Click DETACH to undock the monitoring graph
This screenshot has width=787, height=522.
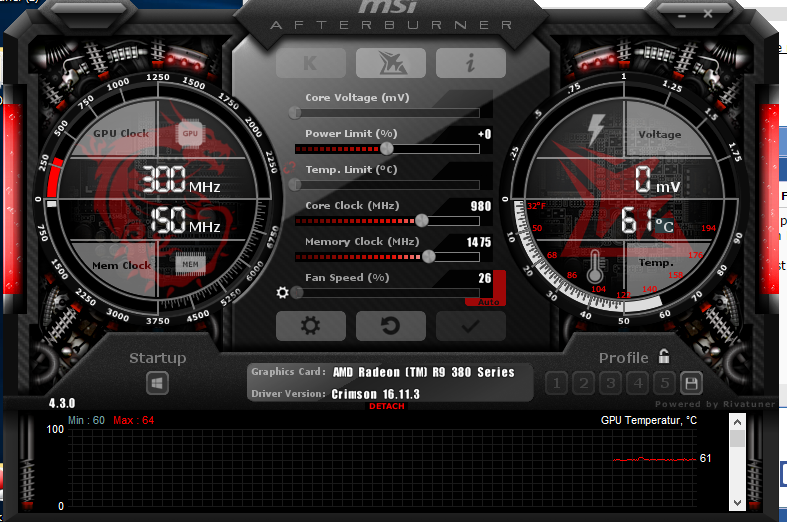386,406
